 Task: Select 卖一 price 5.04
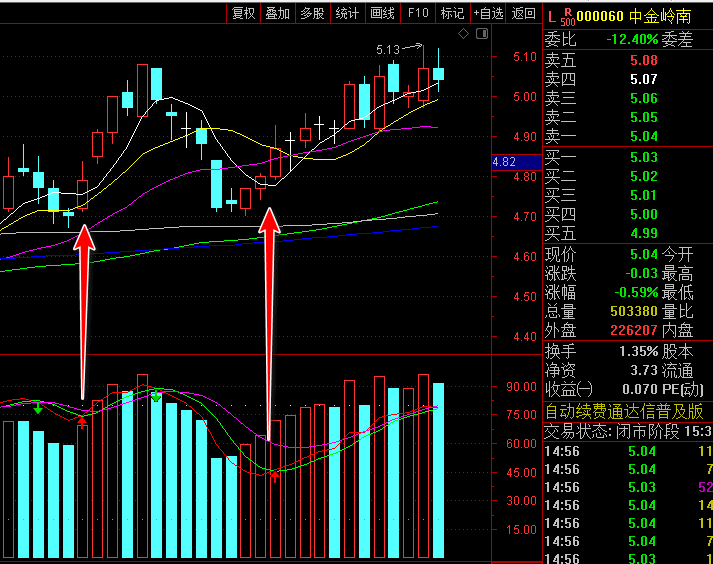[x=644, y=136]
